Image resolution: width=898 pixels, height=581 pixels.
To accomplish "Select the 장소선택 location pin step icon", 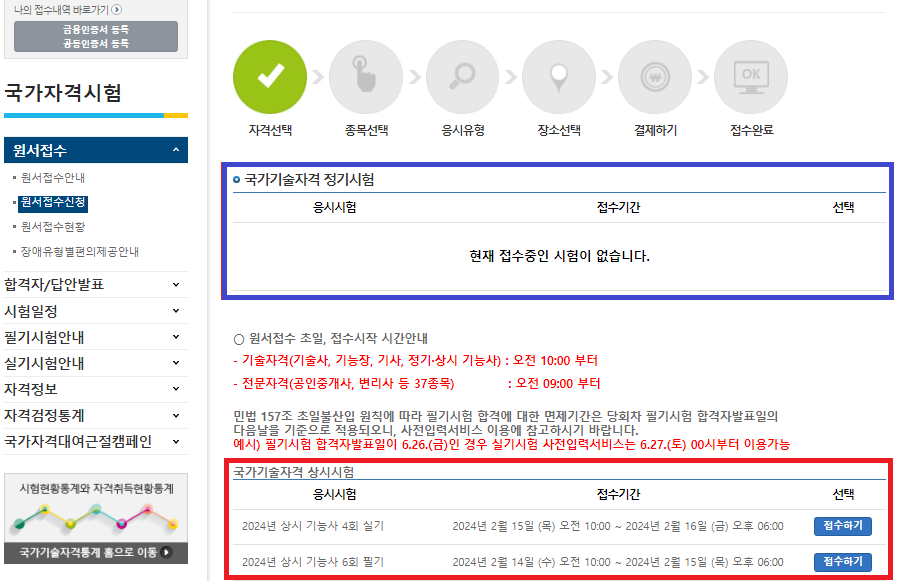I will (558, 76).
